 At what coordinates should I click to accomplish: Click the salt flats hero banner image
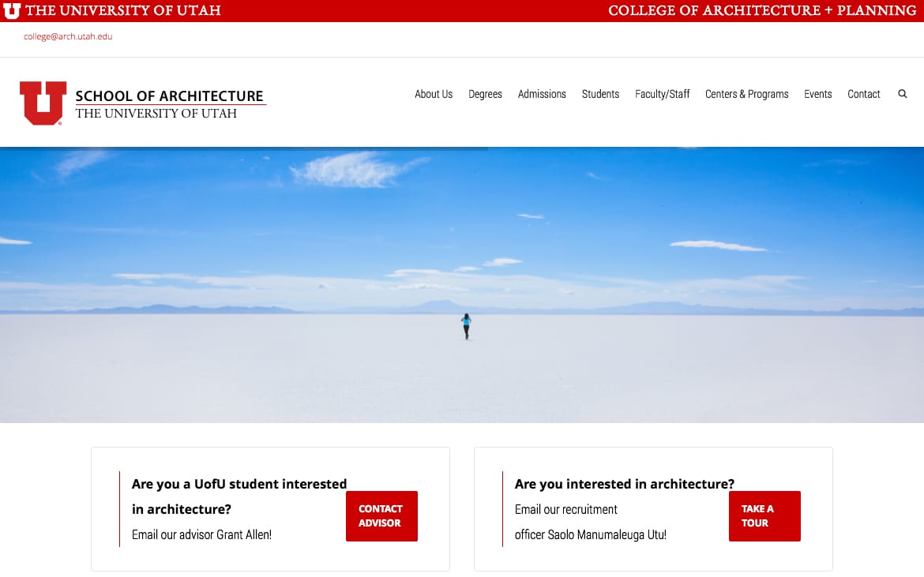point(462,285)
